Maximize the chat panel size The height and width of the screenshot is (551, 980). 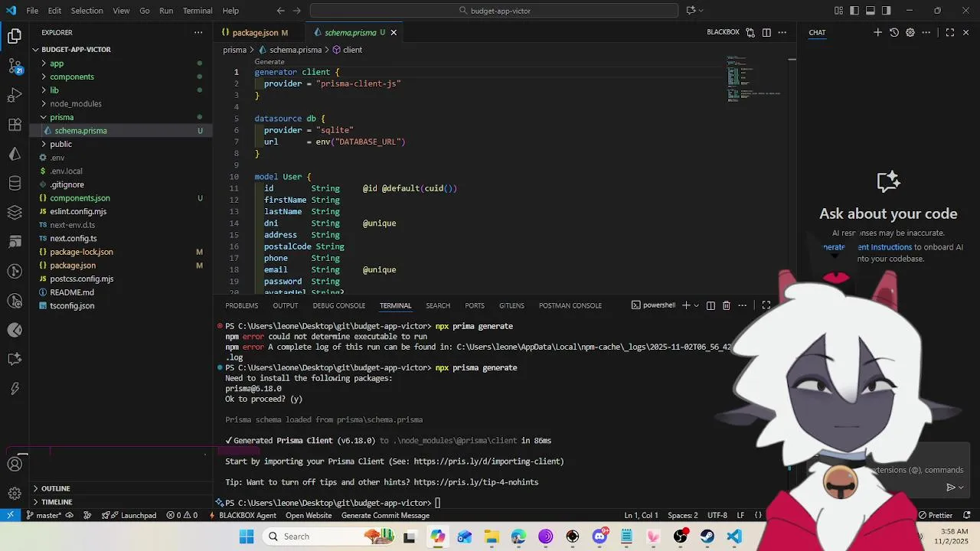[950, 32]
